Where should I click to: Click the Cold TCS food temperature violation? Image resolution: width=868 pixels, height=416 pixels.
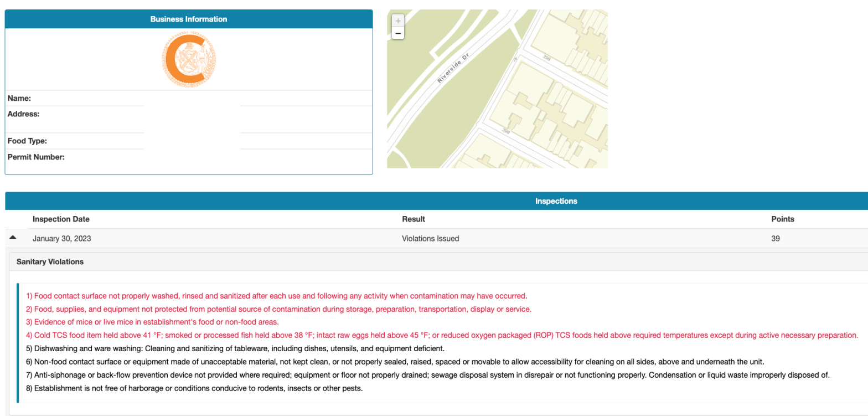tap(442, 335)
